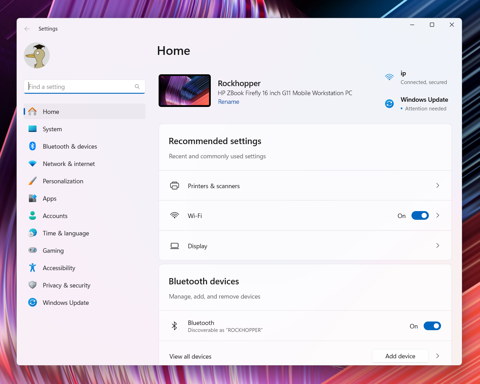Open Apps settings label

[x=49, y=199]
